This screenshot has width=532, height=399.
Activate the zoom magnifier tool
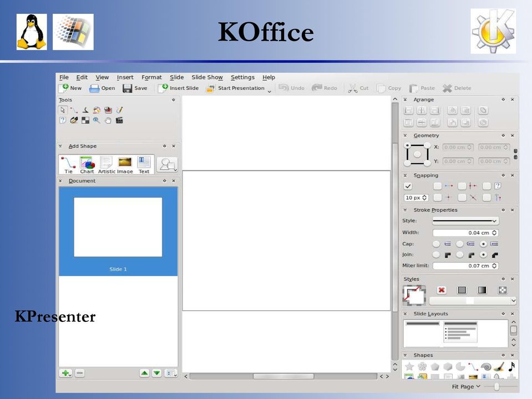click(97, 120)
